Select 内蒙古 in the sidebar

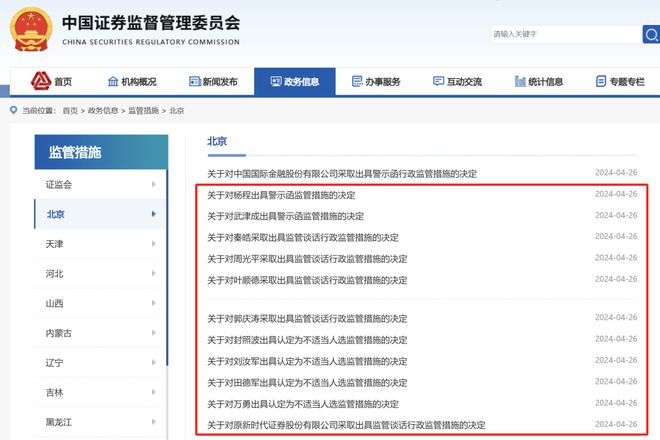(100, 333)
